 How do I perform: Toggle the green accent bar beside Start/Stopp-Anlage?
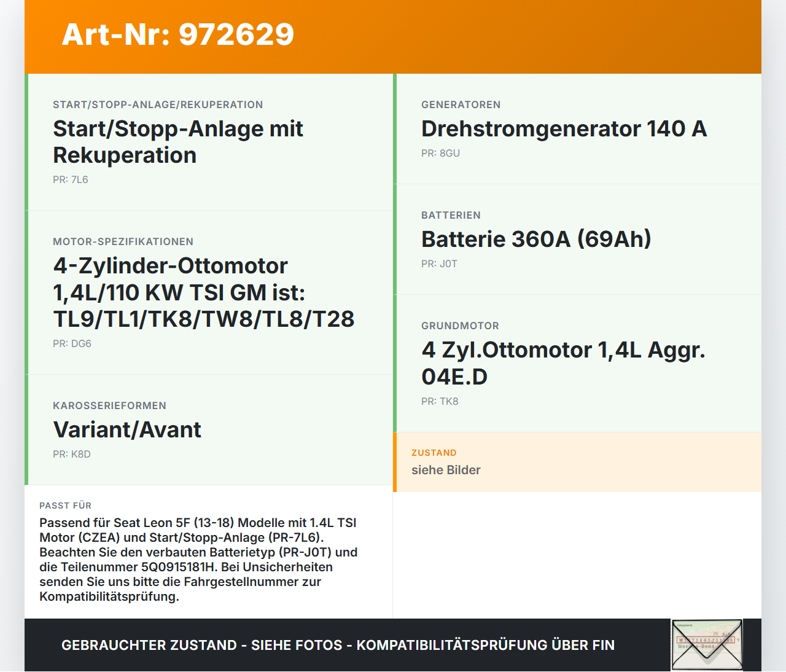coord(26,141)
